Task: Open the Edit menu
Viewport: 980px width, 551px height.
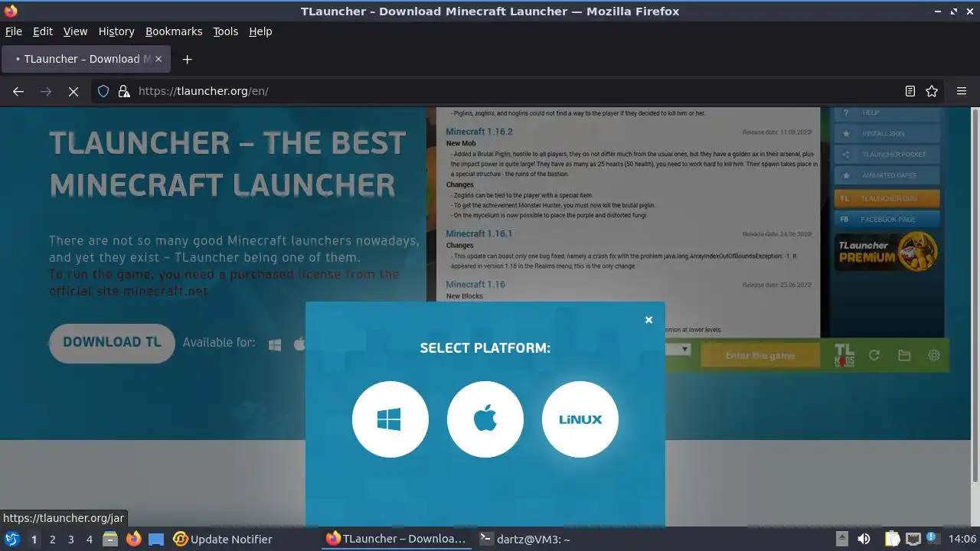Action: pyautogui.click(x=43, y=31)
